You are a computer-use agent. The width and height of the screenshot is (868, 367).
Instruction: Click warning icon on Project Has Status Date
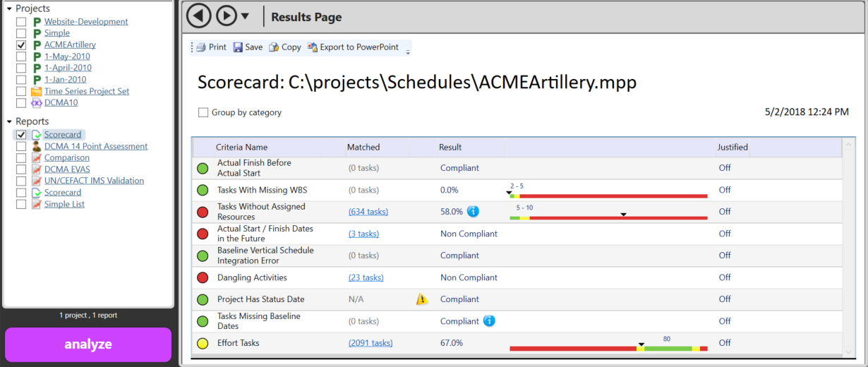point(422,299)
